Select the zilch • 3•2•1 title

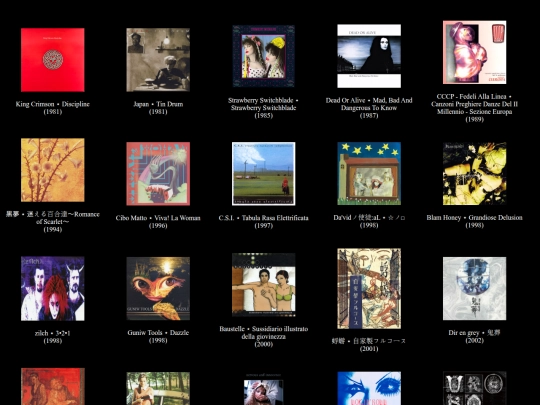click(x=53, y=333)
